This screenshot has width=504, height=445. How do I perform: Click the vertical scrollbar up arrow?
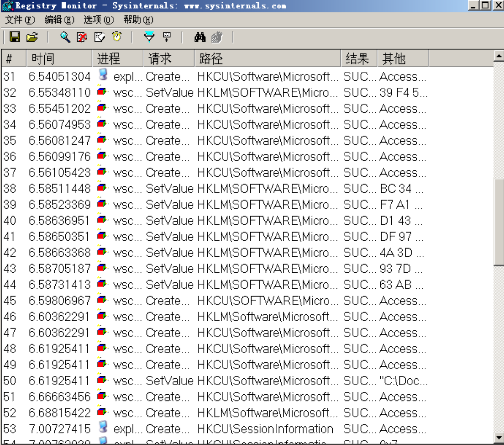click(499, 56)
